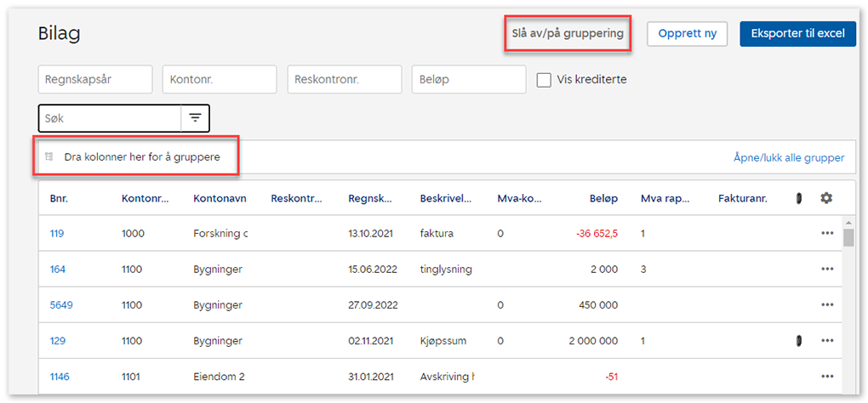Click Eksporter til excel button
The width and height of the screenshot is (868, 403).
pyautogui.click(x=797, y=34)
